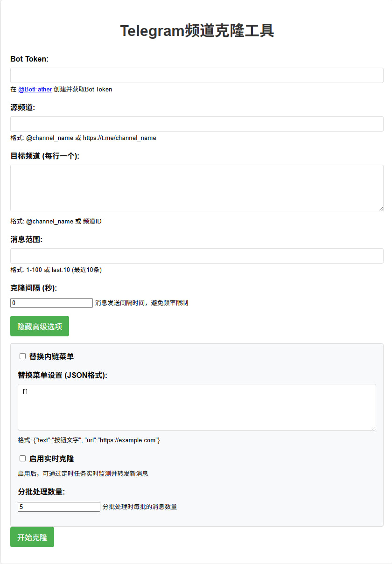Grab the JSON textarea resize handle
Screen dimensions: 392x564
tap(373, 427)
